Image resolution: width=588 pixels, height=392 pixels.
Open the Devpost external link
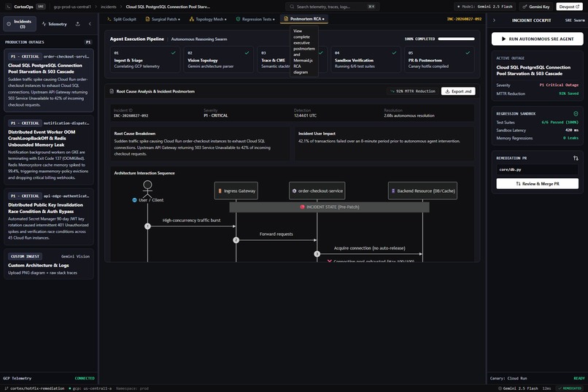569,7
